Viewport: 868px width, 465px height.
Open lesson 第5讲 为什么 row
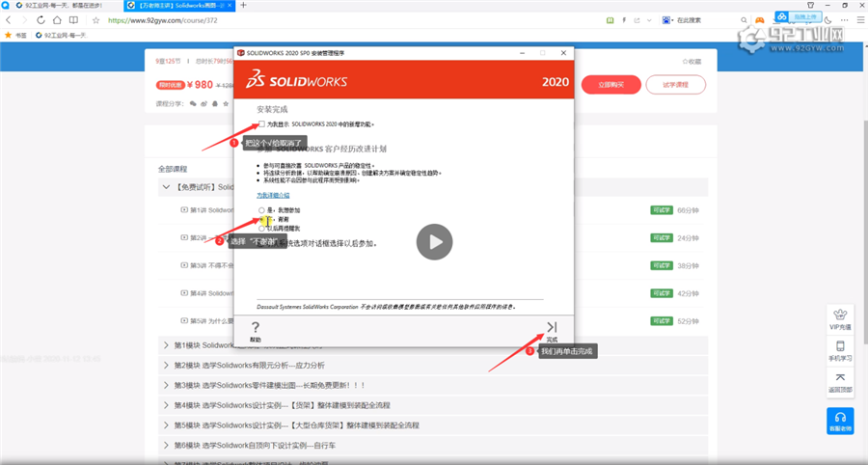(433, 320)
